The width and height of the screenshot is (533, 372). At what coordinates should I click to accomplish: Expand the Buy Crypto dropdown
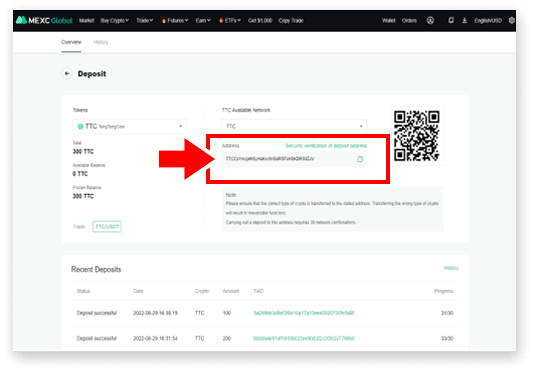[115, 21]
